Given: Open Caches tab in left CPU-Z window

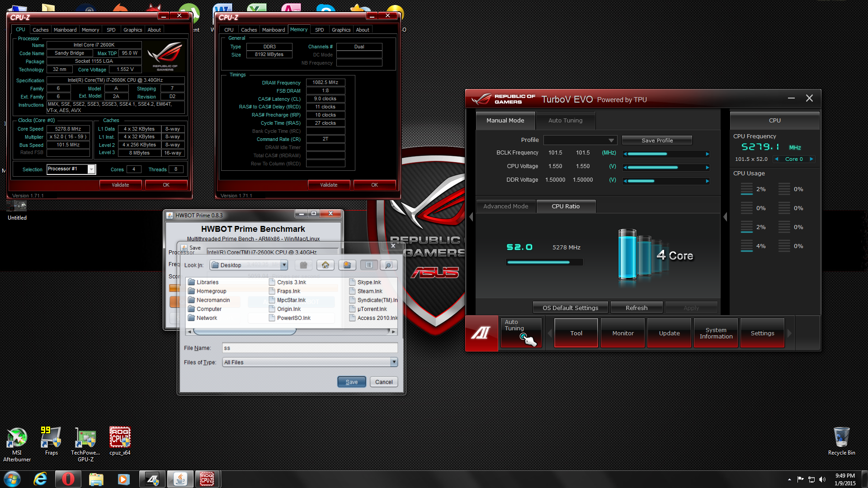Looking at the screenshot, I should point(41,30).
